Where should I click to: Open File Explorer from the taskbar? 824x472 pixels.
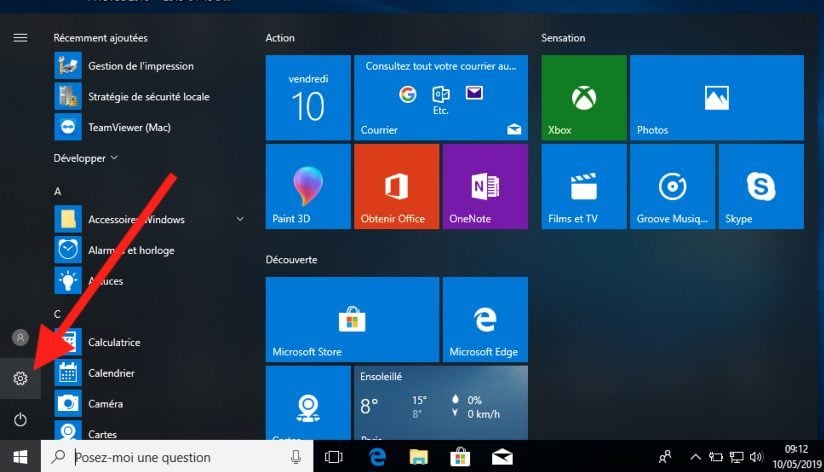point(418,457)
